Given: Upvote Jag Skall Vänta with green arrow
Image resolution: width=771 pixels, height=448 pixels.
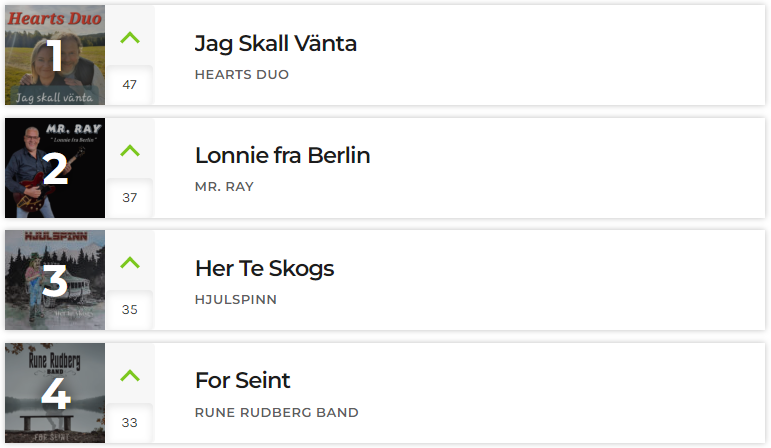Looking at the screenshot, I should (130, 37).
